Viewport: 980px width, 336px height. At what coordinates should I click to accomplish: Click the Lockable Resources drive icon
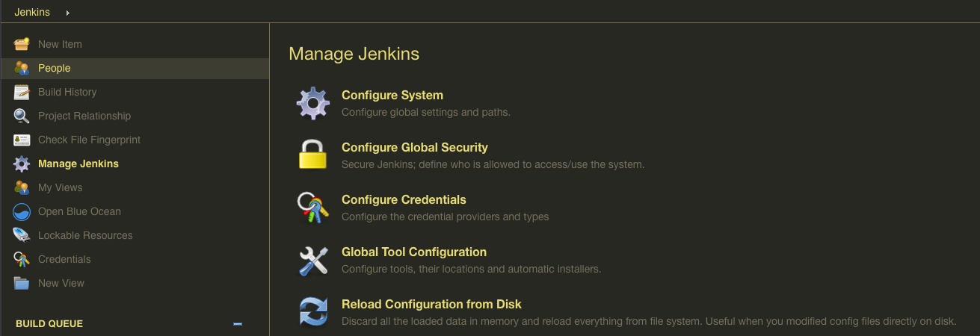coord(22,235)
